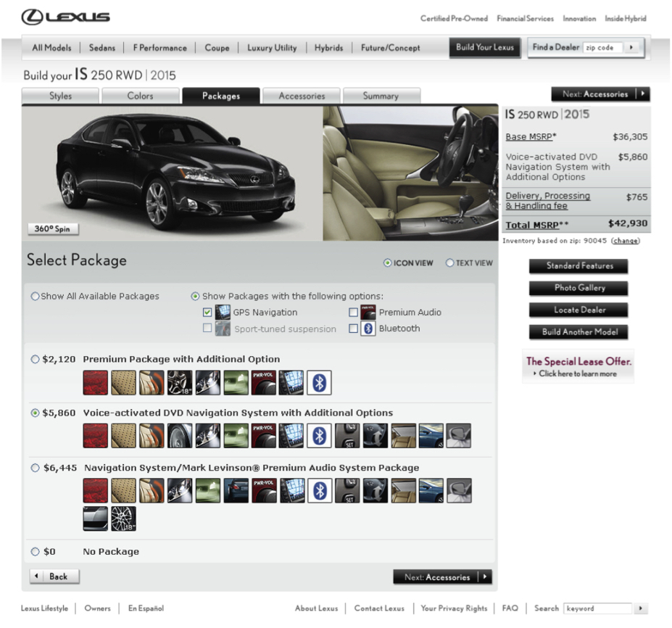Click silver front bumper icon in $6,445 package
The width and height of the screenshot is (672, 628).
[96, 518]
